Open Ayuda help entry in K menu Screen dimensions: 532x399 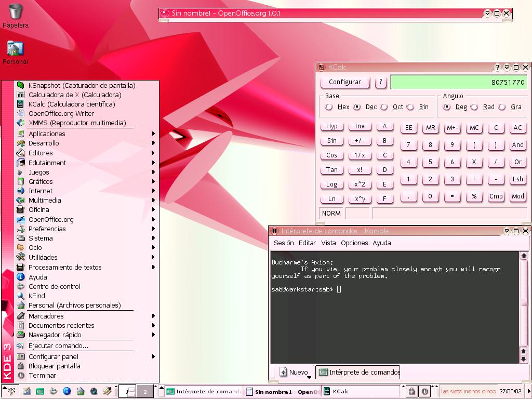coord(37,277)
